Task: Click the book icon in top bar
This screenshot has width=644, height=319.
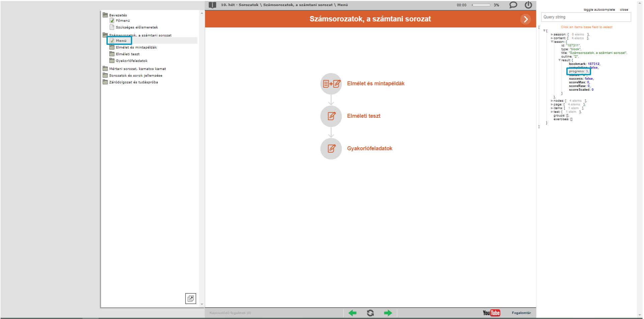Action: [x=212, y=5]
